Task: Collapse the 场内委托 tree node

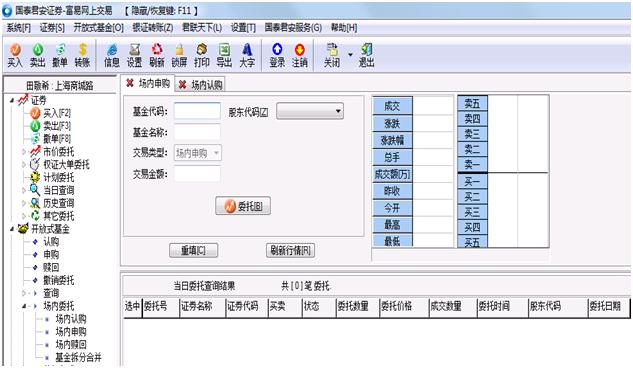Action: coord(24,306)
